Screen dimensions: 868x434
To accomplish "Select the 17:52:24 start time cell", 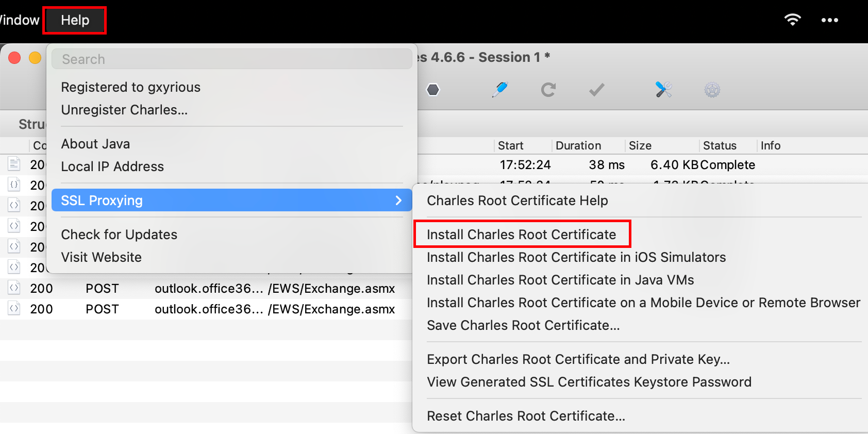I will 525,165.
